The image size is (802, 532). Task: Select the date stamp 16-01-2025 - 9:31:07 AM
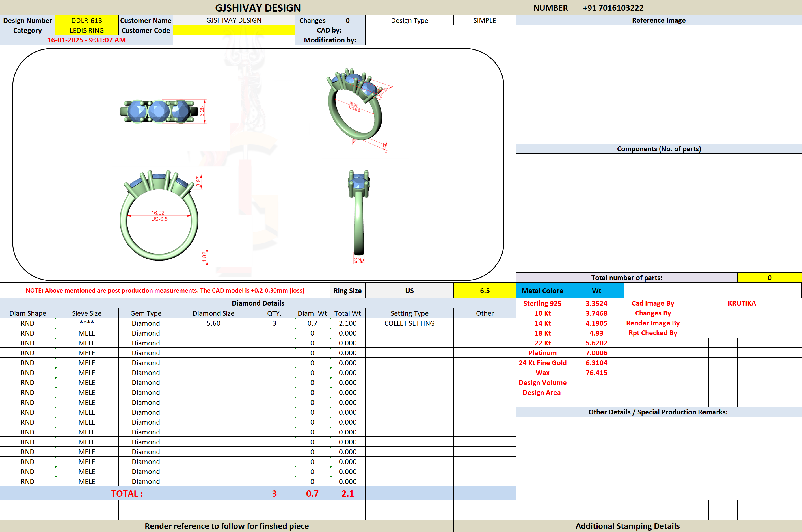point(86,40)
